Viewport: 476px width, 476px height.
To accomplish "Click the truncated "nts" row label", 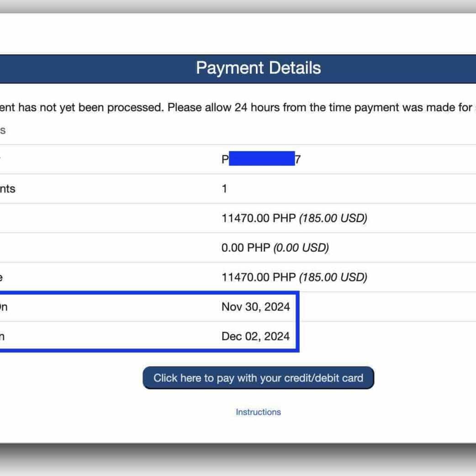I will point(8,189).
